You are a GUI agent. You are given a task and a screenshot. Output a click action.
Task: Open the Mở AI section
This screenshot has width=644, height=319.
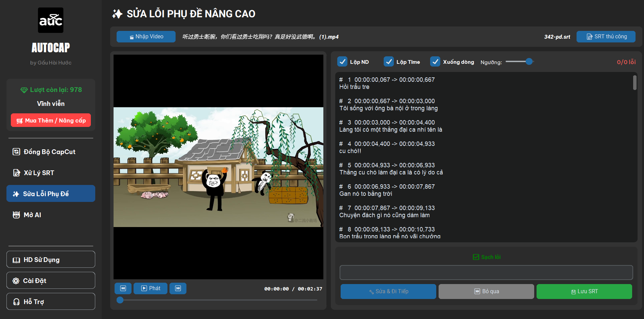[x=51, y=215]
